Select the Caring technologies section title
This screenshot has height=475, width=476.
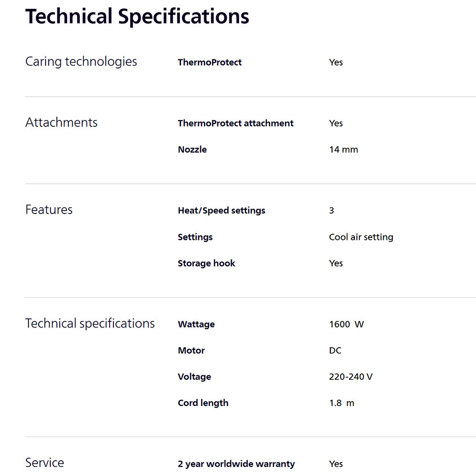[x=81, y=62]
